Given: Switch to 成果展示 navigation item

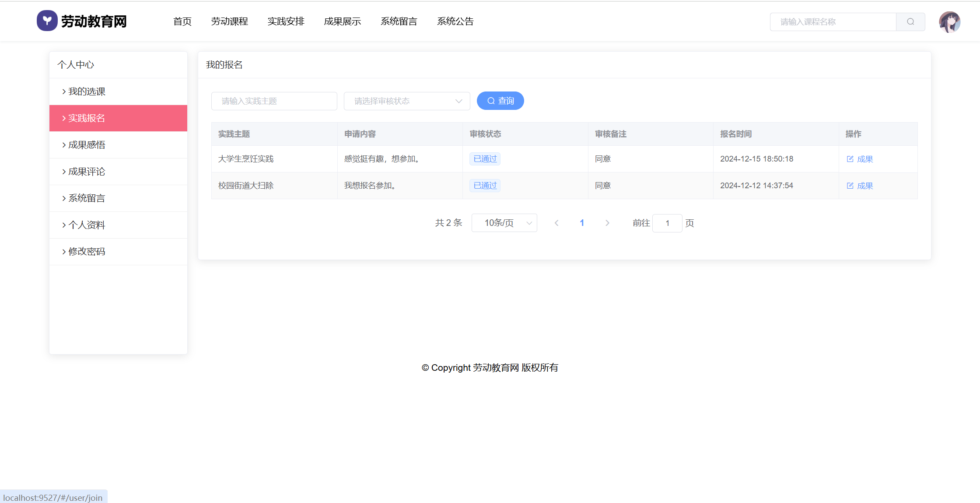Looking at the screenshot, I should coord(342,21).
